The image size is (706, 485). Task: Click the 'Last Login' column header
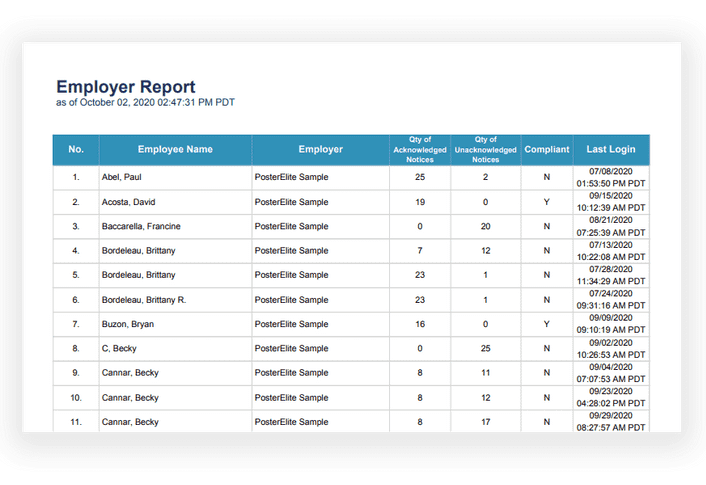tap(611, 150)
